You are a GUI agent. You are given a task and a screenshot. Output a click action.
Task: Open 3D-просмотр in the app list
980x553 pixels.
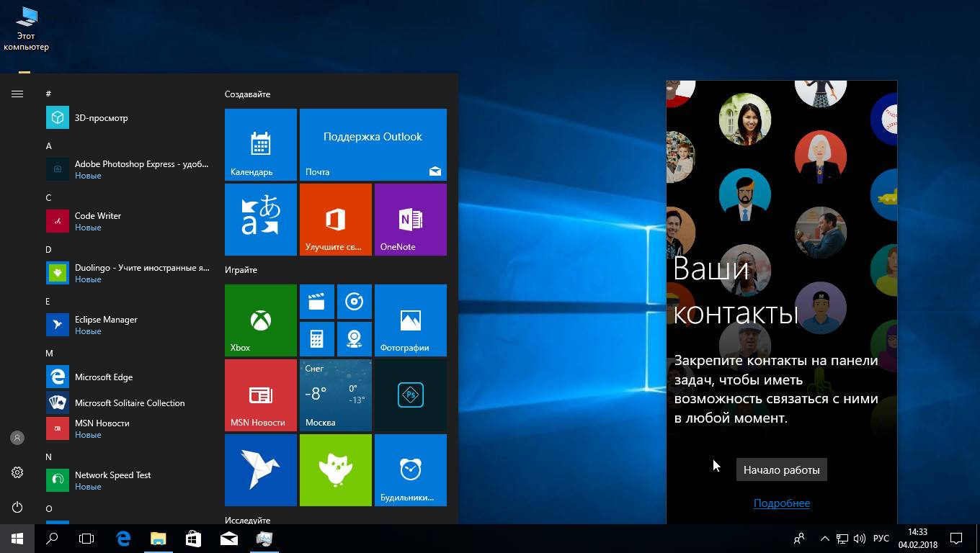128,118
